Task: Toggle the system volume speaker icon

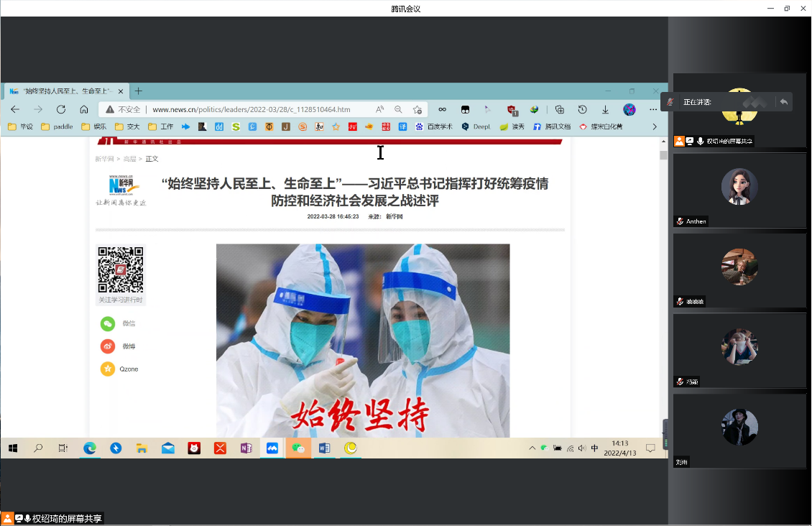Action: click(582, 448)
